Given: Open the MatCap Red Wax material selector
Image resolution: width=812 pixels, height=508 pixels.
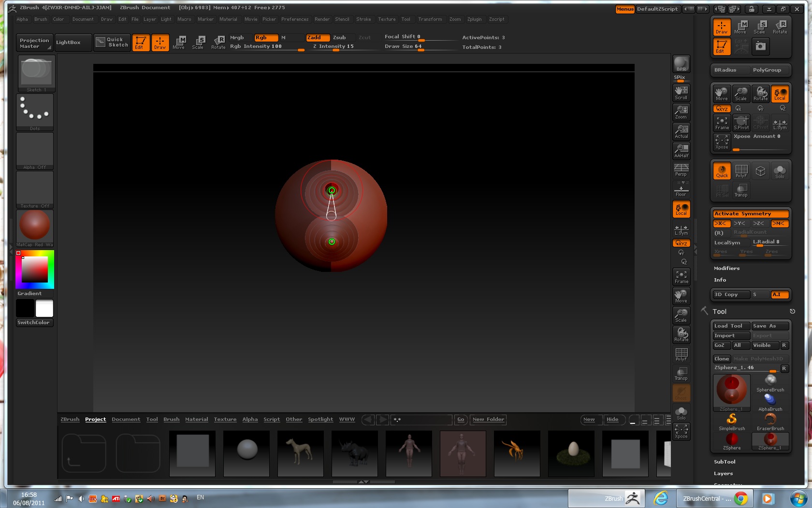Looking at the screenshot, I should pyautogui.click(x=35, y=228).
